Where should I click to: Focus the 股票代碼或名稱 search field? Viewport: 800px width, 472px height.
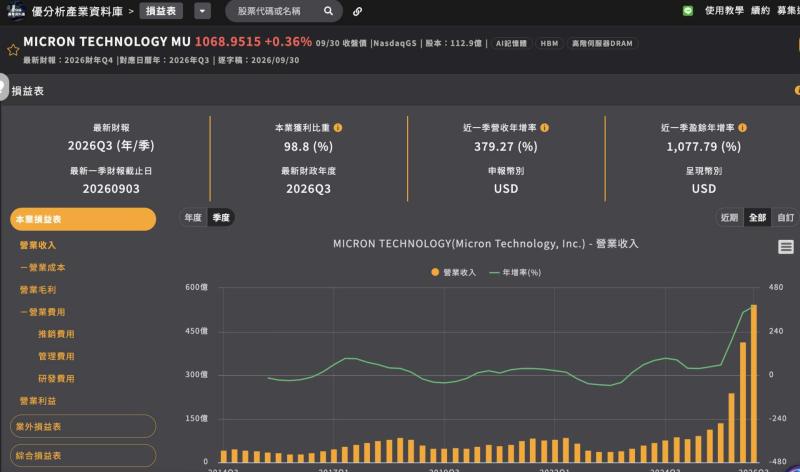[276, 11]
